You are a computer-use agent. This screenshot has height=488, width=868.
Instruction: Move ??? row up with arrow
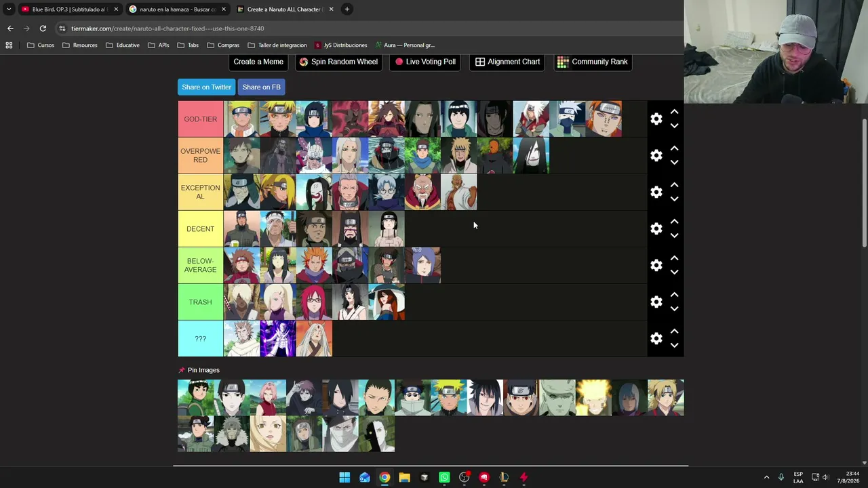[x=674, y=331]
